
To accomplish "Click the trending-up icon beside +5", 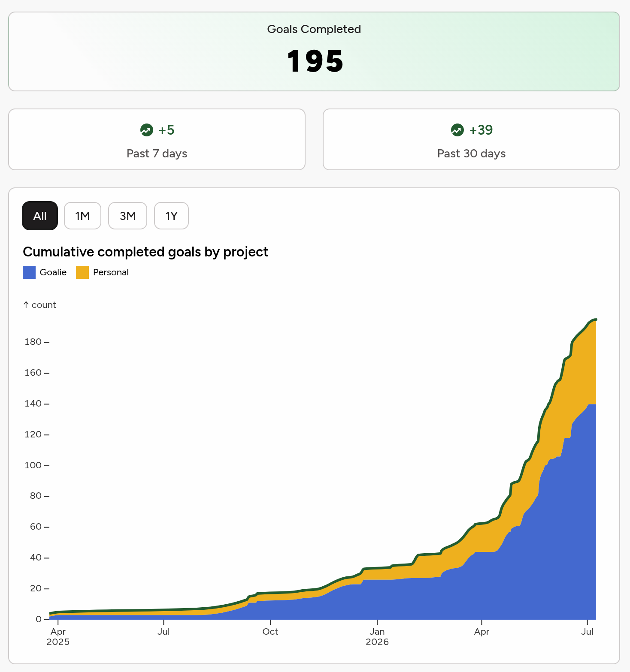I will coord(147,130).
